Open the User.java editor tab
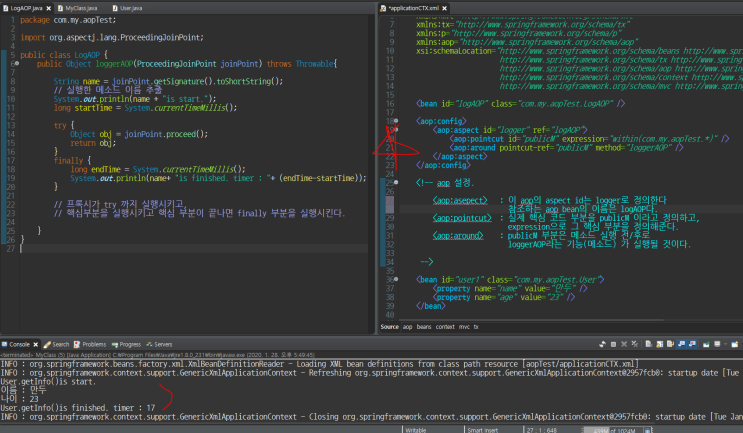The height and width of the screenshot is (433, 743). tap(127, 8)
